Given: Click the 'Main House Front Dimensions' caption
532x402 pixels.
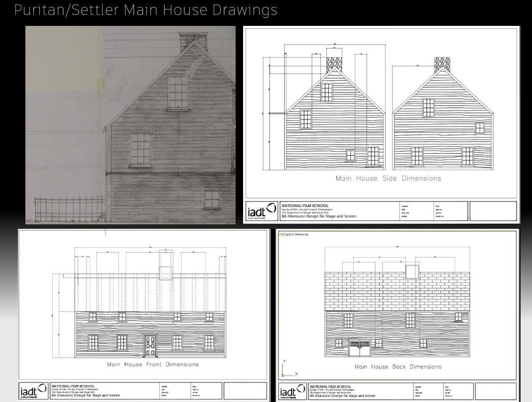Looking at the screenshot, I should pyautogui.click(x=153, y=365).
